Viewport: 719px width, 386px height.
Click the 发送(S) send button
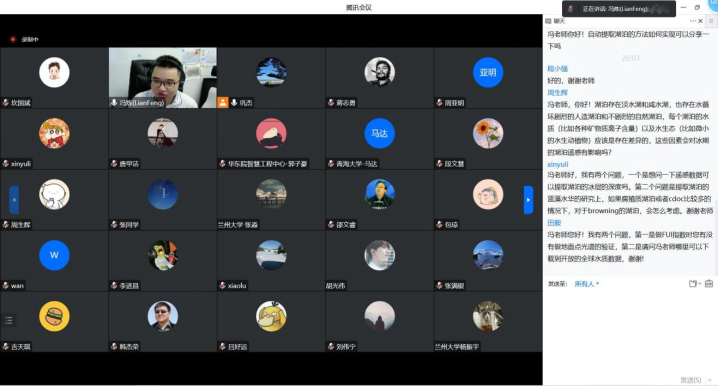(x=691, y=380)
